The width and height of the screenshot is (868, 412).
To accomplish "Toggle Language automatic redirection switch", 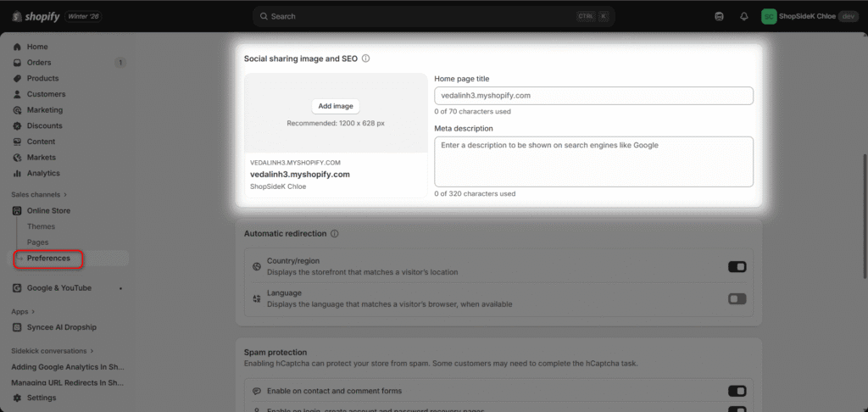I will [x=737, y=299].
